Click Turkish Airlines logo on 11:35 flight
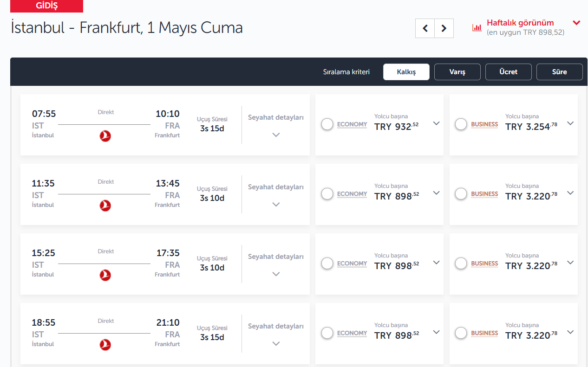Viewport: 588px width, 367px height. tap(105, 206)
